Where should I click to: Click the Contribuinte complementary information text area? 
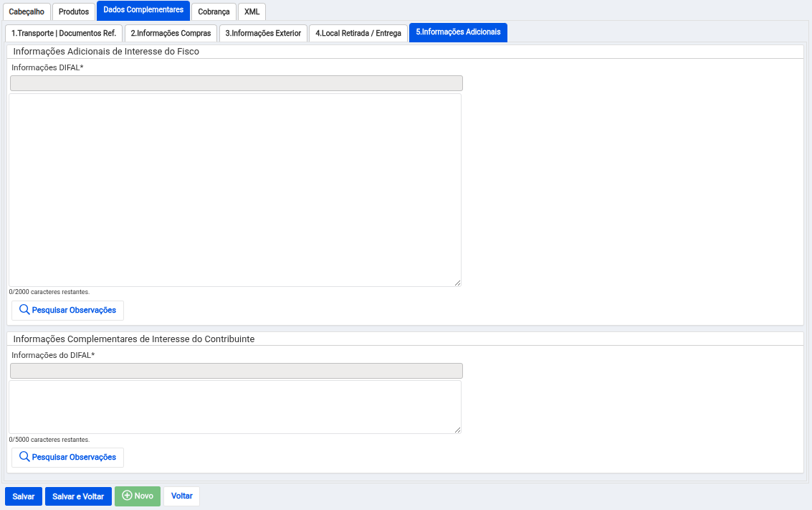click(x=234, y=407)
